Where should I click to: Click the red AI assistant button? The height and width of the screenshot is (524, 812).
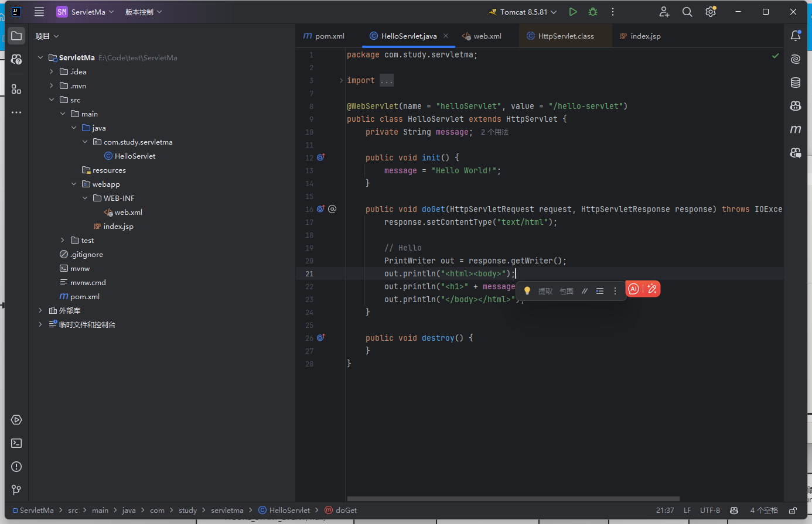[x=633, y=289]
